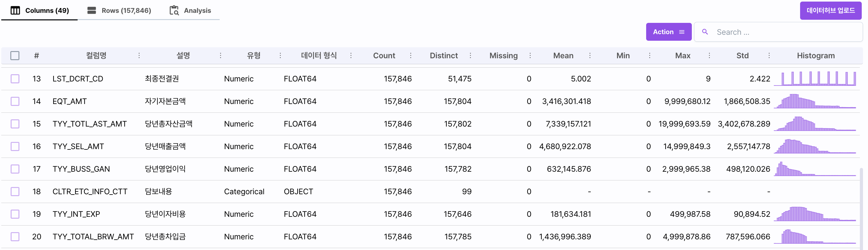Open column menu dots next to Missing
The image size is (868, 250).
tap(530, 56)
